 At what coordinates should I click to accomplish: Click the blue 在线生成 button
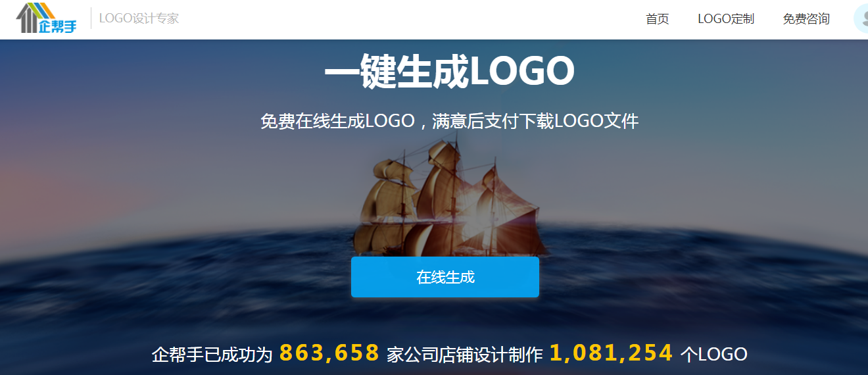click(445, 277)
